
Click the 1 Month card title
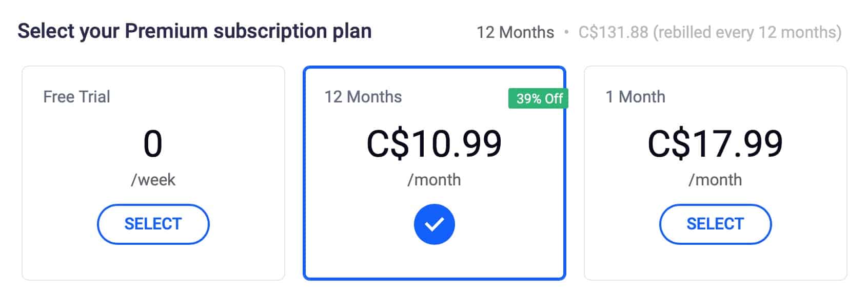[635, 97]
